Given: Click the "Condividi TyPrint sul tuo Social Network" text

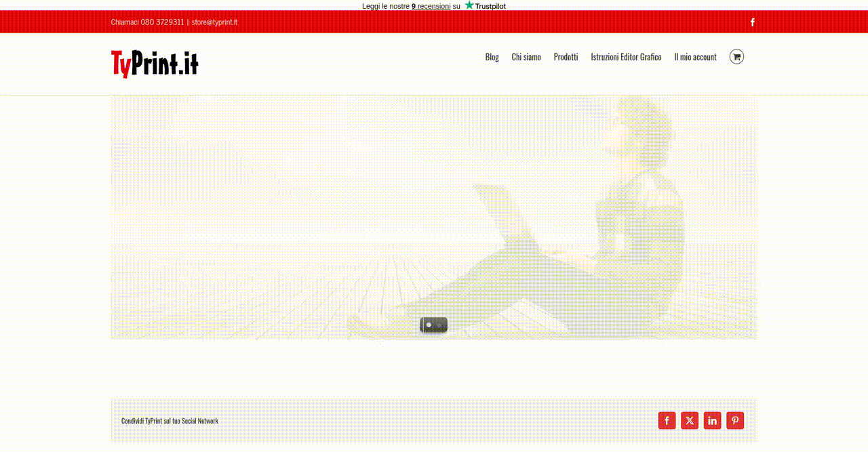Looking at the screenshot, I should pyautogui.click(x=170, y=421).
